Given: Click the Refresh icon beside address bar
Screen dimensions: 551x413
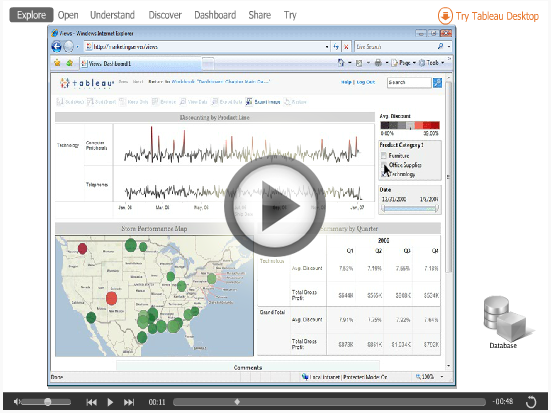Looking at the screenshot, I should click(336, 46).
